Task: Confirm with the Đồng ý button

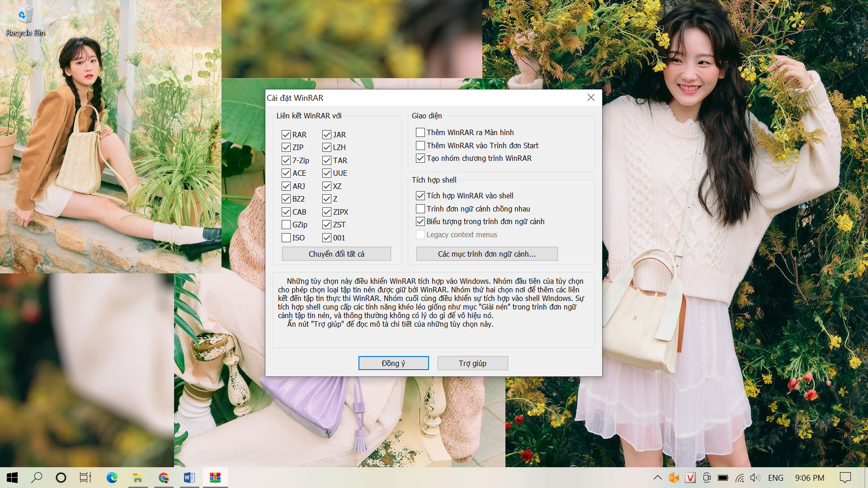Action: click(x=393, y=363)
